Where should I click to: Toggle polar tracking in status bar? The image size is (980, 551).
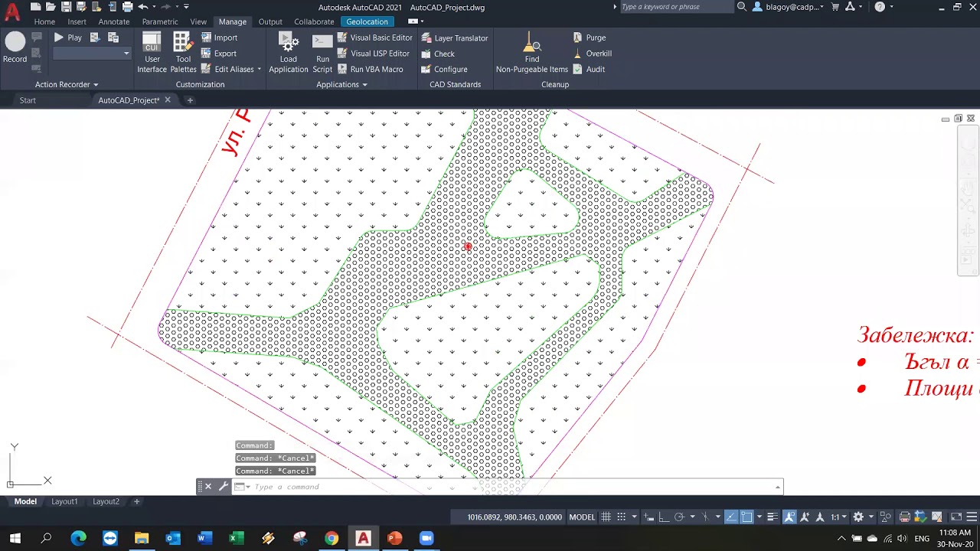pos(679,517)
